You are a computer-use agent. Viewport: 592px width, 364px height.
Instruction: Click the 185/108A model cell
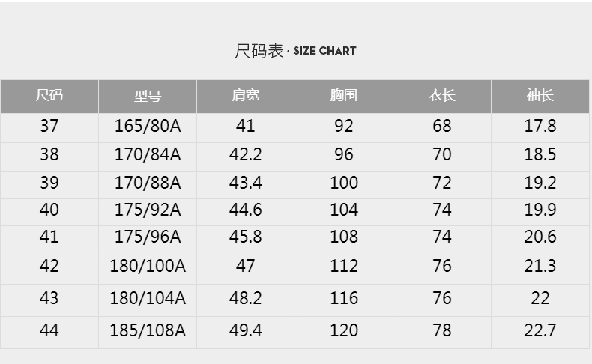click(148, 330)
